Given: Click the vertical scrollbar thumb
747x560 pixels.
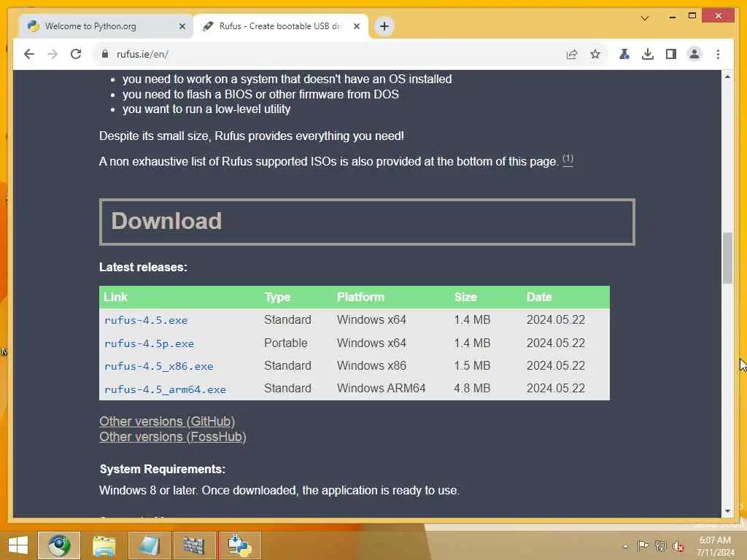Looking at the screenshot, I should (x=727, y=257).
